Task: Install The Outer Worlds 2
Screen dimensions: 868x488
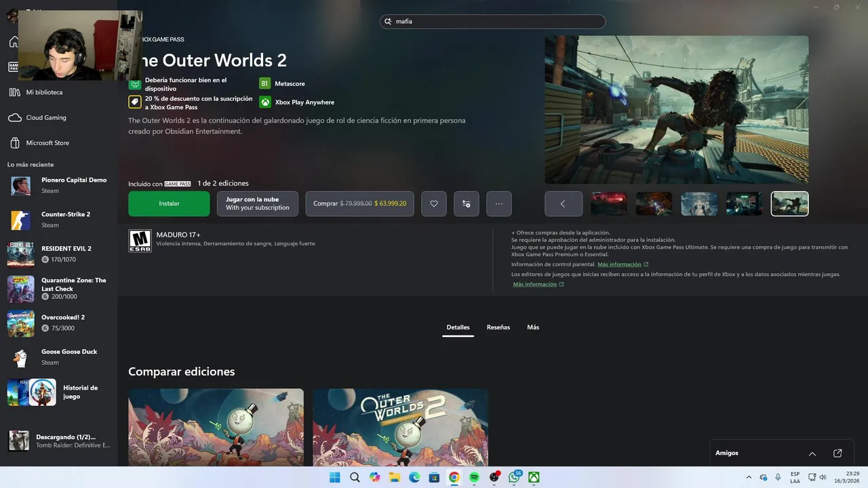Action: tap(169, 203)
